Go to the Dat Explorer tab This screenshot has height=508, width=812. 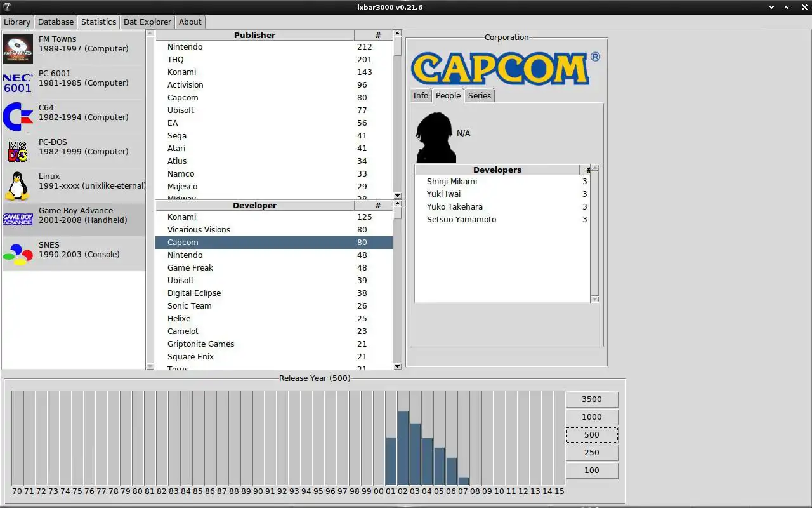(x=147, y=22)
